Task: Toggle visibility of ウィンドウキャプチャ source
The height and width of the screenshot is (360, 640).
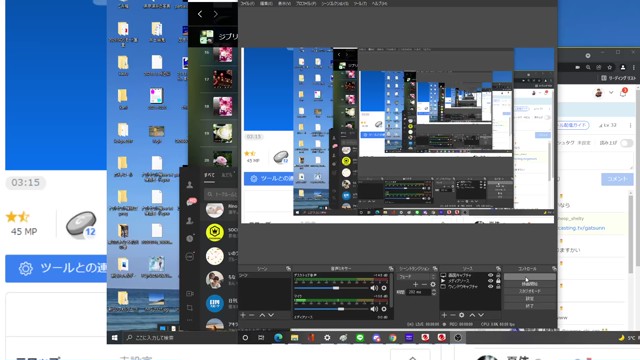Action: (491, 287)
